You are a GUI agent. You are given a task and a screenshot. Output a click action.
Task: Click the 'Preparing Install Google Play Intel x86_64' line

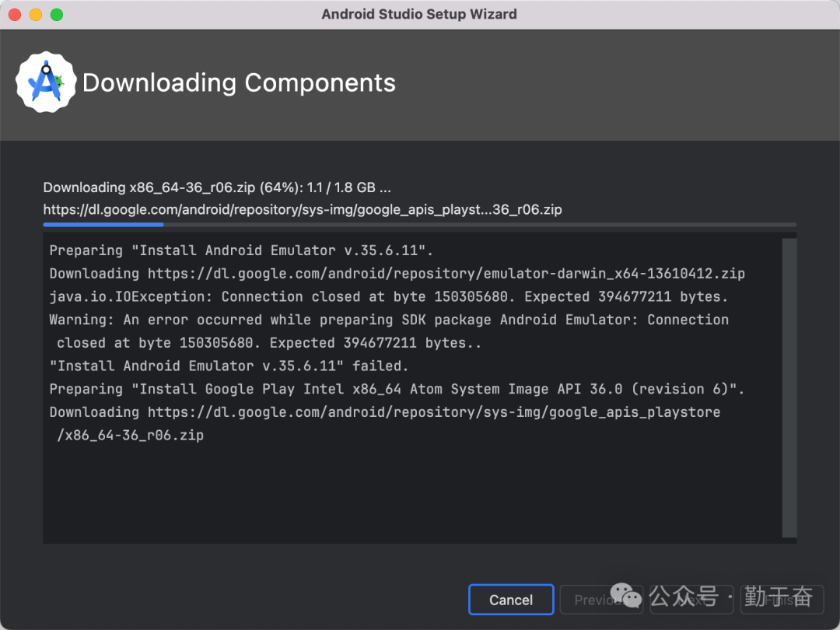click(x=397, y=389)
